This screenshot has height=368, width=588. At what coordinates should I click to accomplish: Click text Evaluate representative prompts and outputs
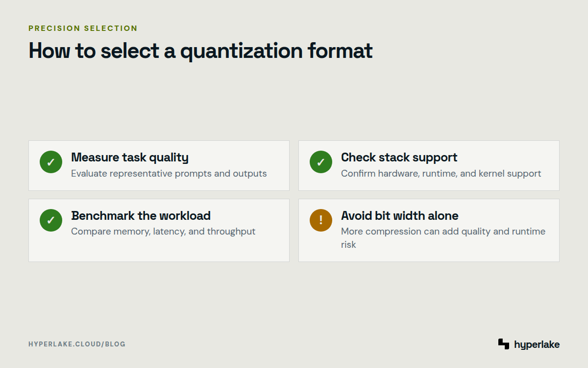click(x=169, y=174)
